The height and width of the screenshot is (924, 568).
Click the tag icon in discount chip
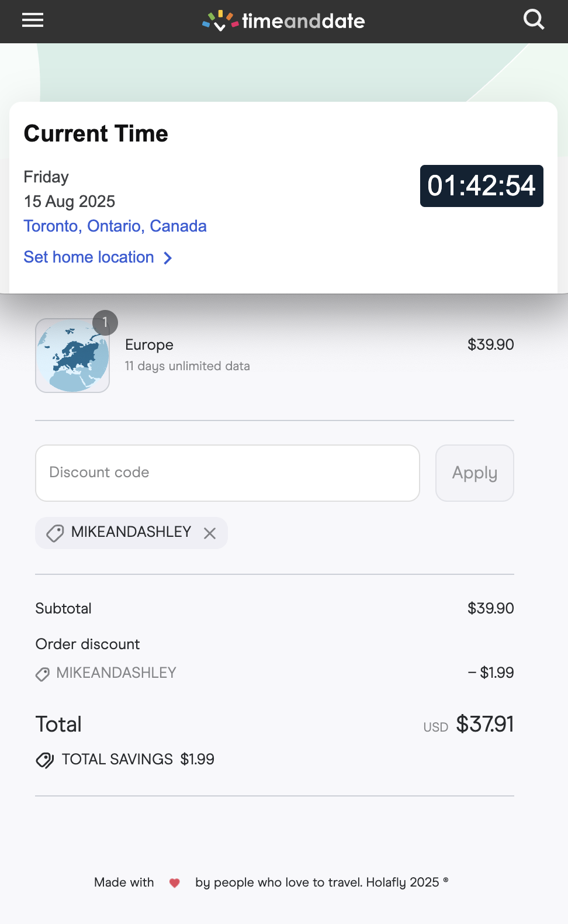55,533
